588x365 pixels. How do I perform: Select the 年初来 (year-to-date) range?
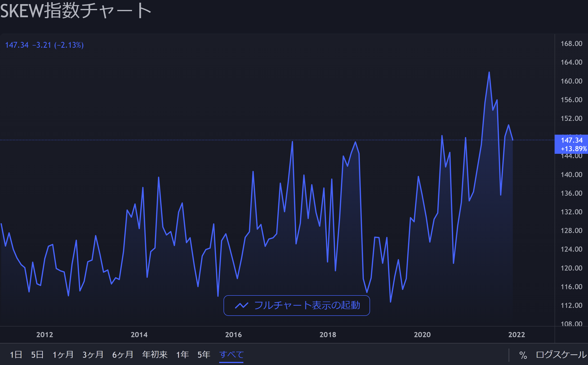tap(155, 355)
